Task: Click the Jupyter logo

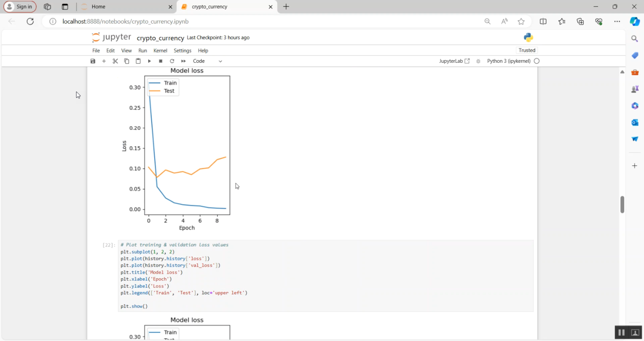Action: pyautogui.click(x=112, y=38)
